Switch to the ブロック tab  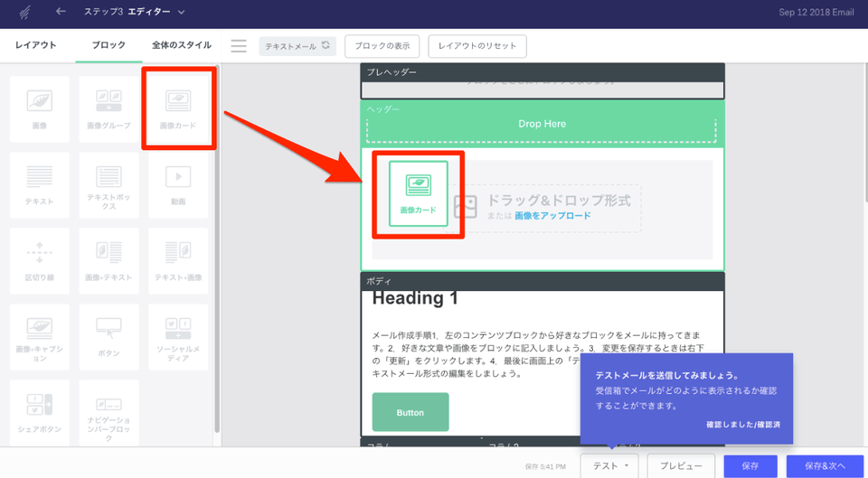[108, 45]
